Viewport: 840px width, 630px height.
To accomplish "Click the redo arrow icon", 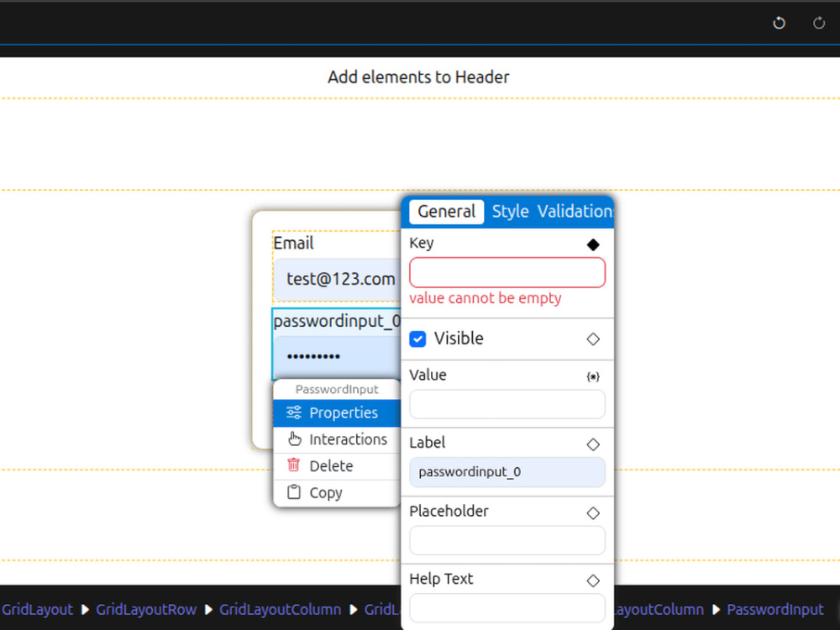I will [x=818, y=23].
